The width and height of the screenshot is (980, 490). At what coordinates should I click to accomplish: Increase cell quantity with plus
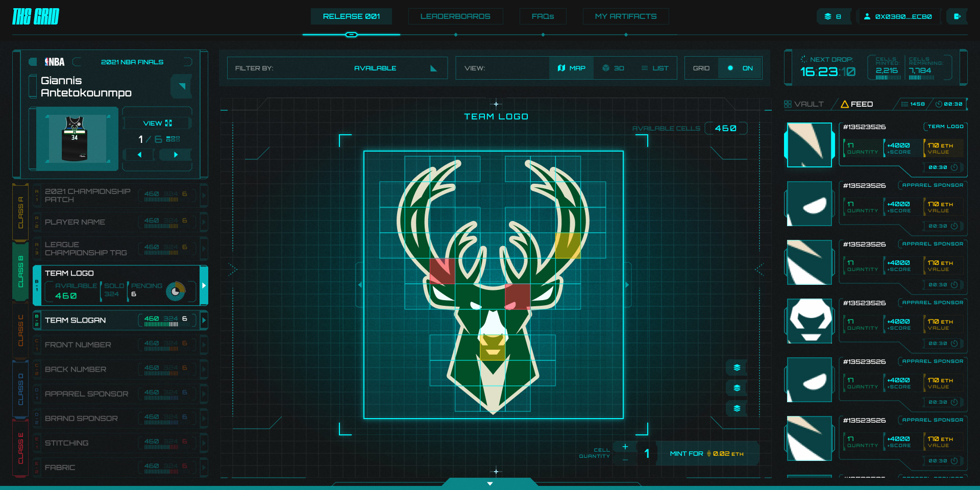[x=625, y=447]
